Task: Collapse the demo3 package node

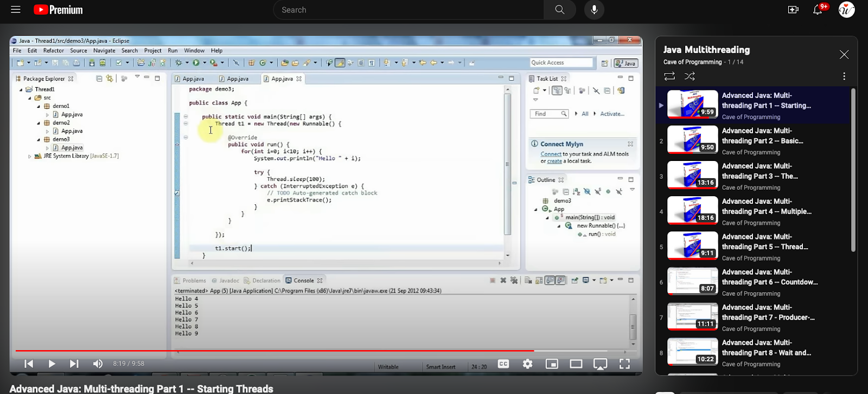Action: 39,140
